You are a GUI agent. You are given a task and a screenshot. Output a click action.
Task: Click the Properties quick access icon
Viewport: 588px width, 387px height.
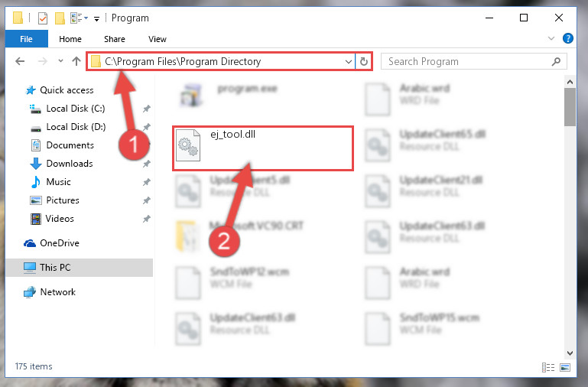click(x=43, y=18)
